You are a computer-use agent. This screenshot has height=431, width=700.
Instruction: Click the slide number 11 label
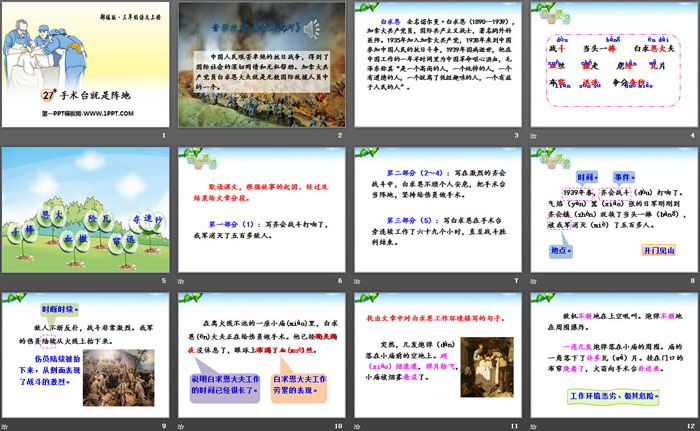515,426
